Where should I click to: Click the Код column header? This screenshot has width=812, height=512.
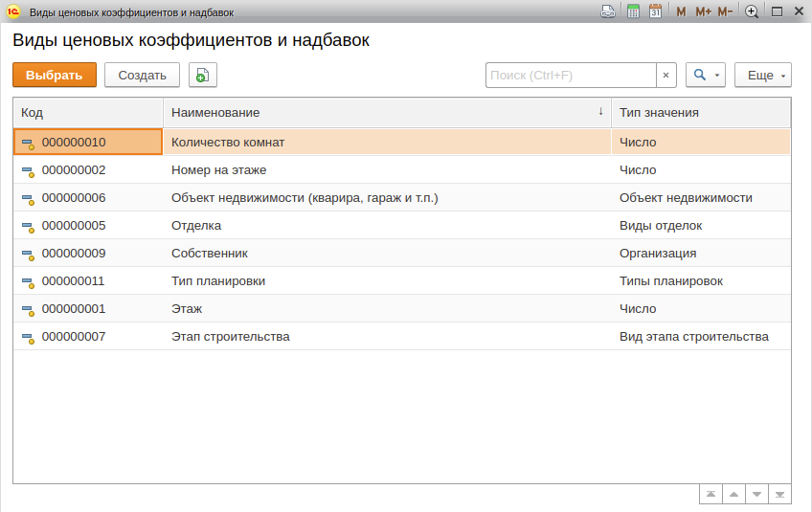pos(88,112)
